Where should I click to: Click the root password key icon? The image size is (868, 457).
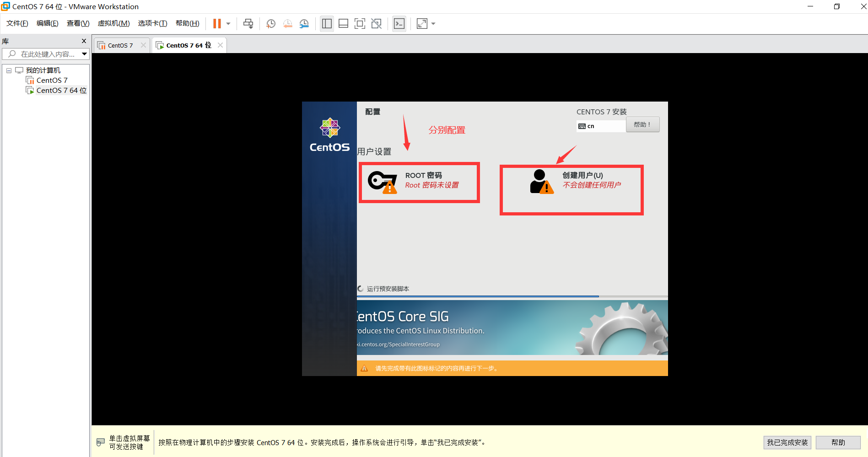click(383, 182)
